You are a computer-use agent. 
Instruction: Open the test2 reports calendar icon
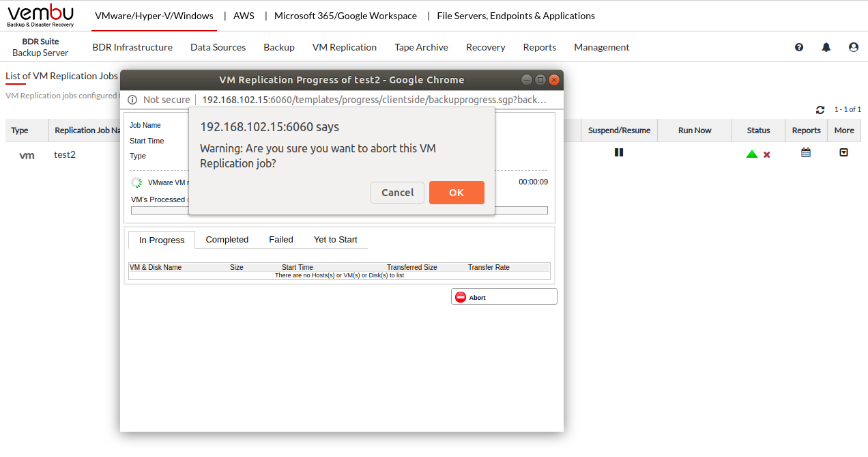pos(806,153)
